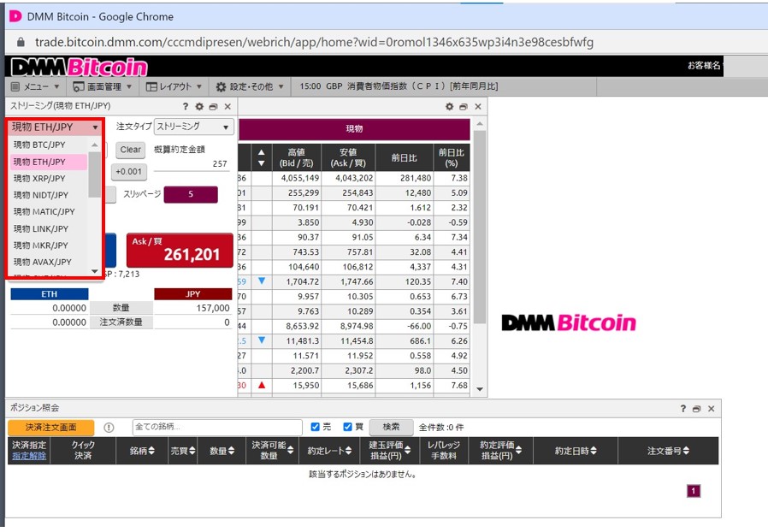
Task: Select 現物 BTC/JPY from the list
Action: 49,145
